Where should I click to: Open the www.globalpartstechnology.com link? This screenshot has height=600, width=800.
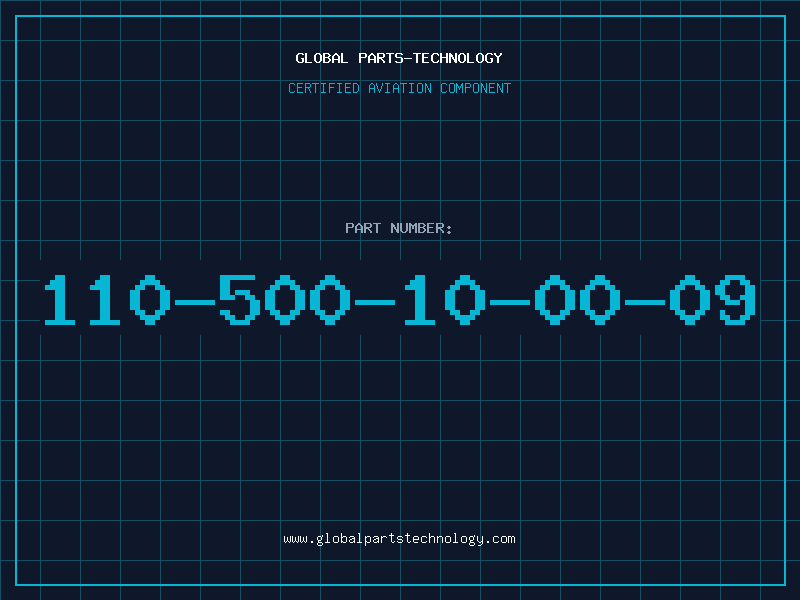click(x=399, y=539)
